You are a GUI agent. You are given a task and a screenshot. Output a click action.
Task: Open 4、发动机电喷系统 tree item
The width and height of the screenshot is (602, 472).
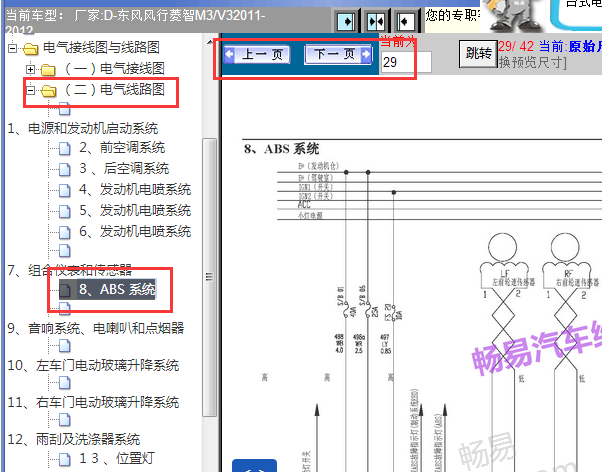(x=135, y=189)
